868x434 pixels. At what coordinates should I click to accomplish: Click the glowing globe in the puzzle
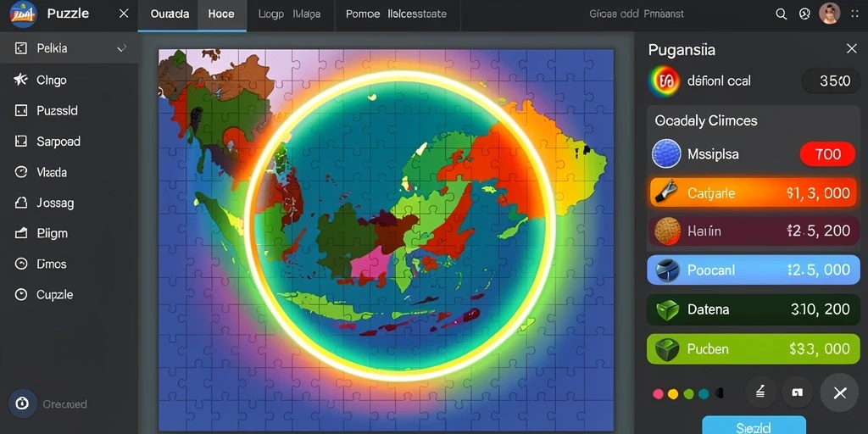(398, 225)
